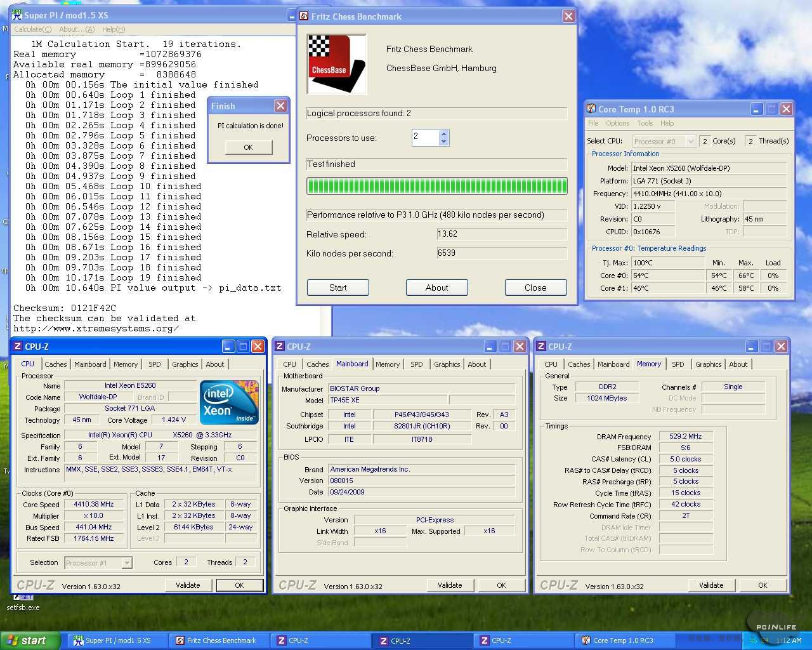The width and height of the screenshot is (812, 650).
Task: Open Tools menu in Core Temp
Action: pos(645,123)
